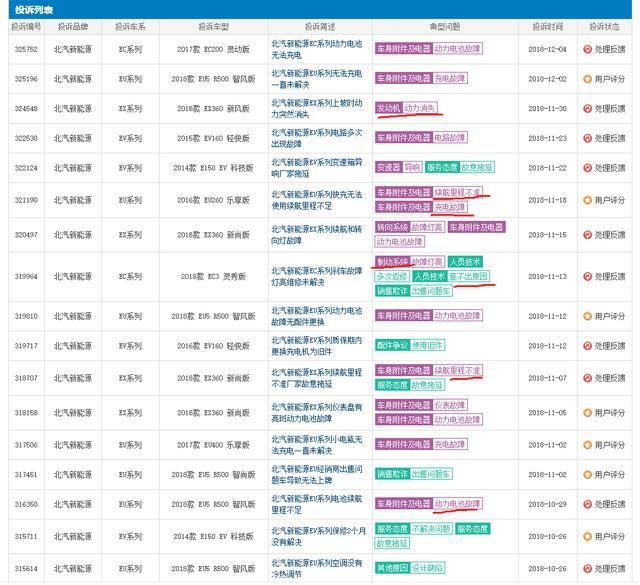The height and width of the screenshot is (585, 640).
Task: Click the 续航里程不准 tag in row 321190
Action: tap(457, 192)
